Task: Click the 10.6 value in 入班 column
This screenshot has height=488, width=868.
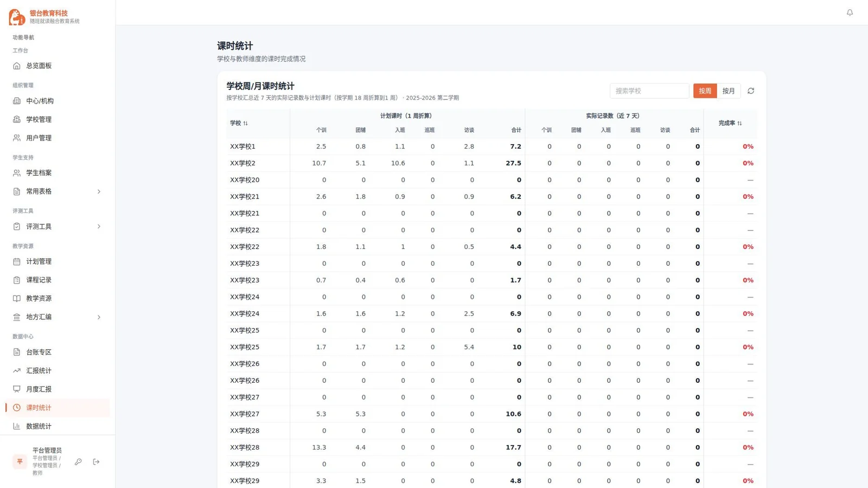Action: (x=398, y=163)
